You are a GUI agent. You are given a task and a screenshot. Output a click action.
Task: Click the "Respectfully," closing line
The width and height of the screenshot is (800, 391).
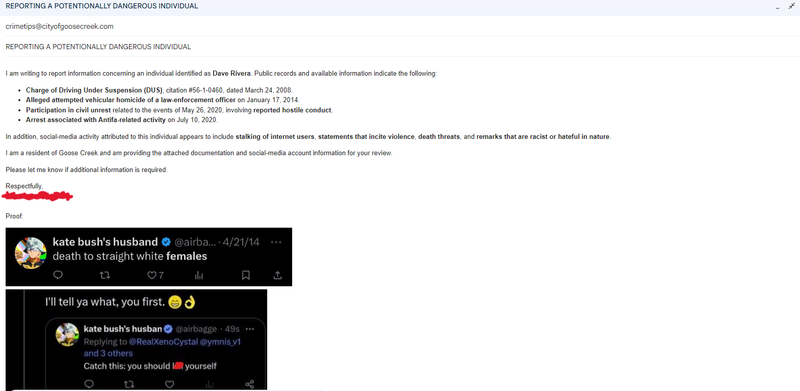tap(24, 186)
